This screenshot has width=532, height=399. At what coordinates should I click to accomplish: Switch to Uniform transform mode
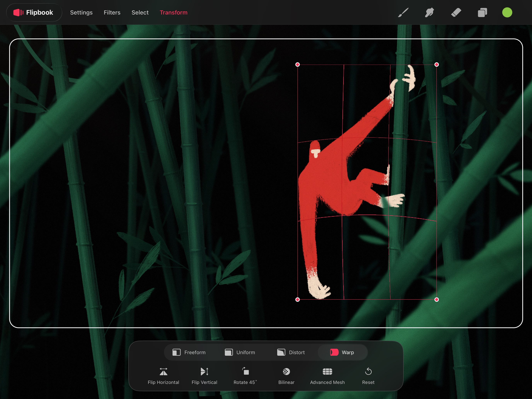click(240, 352)
